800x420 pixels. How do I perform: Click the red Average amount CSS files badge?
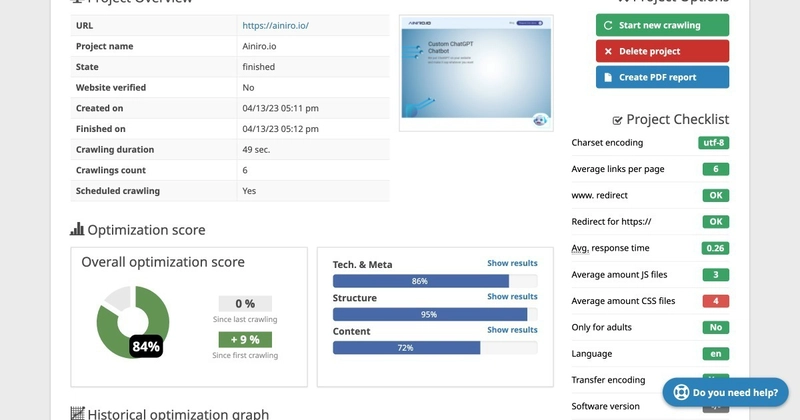point(715,301)
